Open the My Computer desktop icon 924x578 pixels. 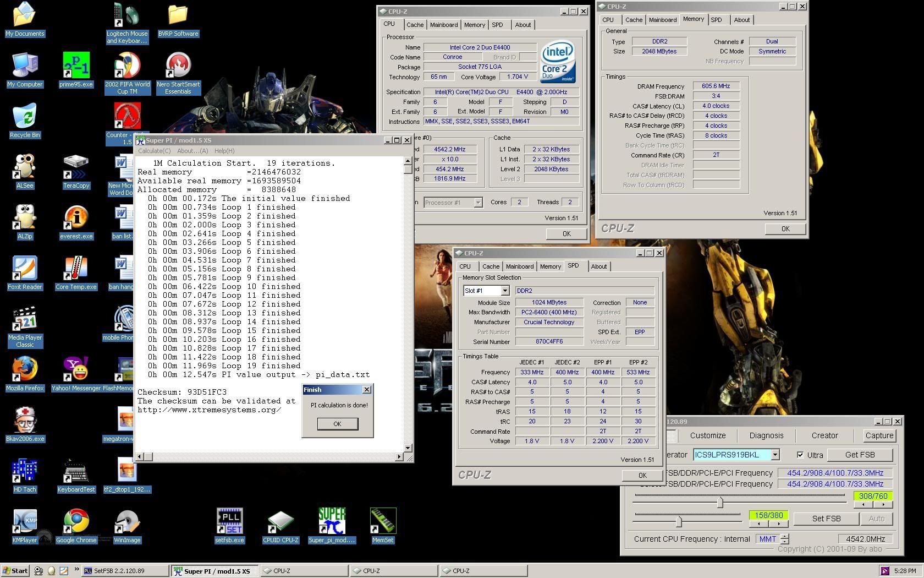pyautogui.click(x=25, y=70)
